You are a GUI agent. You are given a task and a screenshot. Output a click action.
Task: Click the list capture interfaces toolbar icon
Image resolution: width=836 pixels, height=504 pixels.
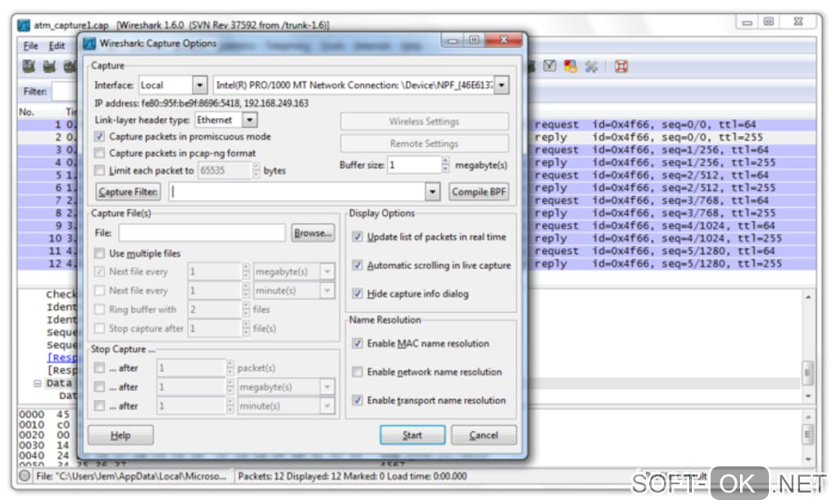(29, 66)
